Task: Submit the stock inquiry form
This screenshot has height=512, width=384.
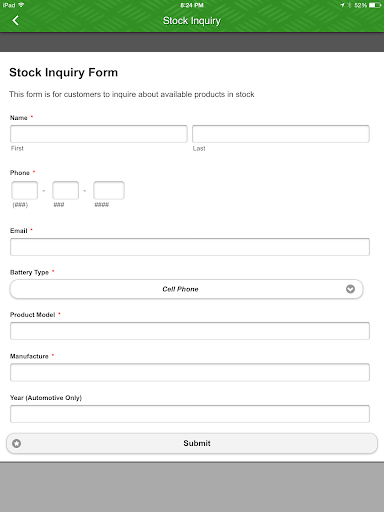Action: tap(192, 443)
